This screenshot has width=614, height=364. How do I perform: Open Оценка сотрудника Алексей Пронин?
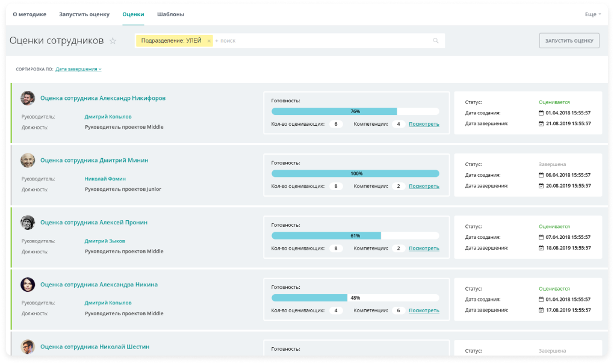(x=94, y=223)
